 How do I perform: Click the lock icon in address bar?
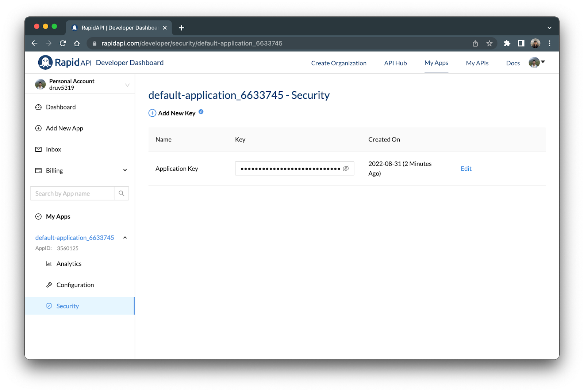point(95,43)
